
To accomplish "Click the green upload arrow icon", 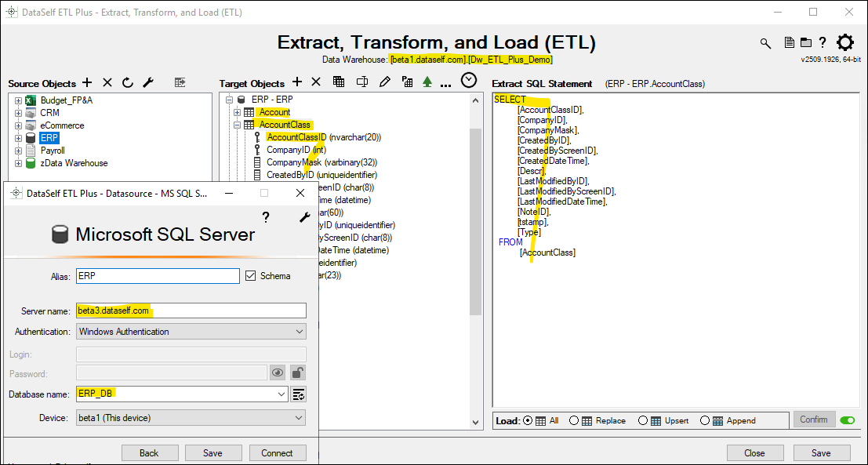I will coord(427,82).
